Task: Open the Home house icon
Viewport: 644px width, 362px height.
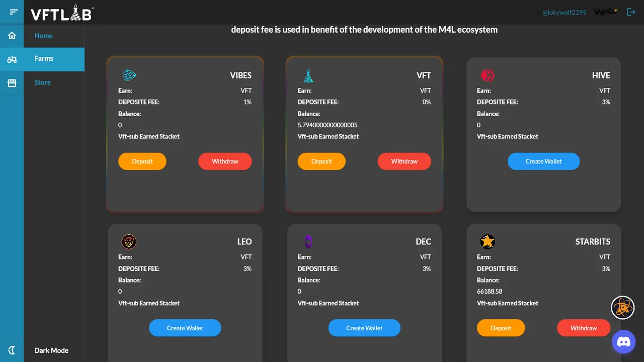Action: (12, 36)
